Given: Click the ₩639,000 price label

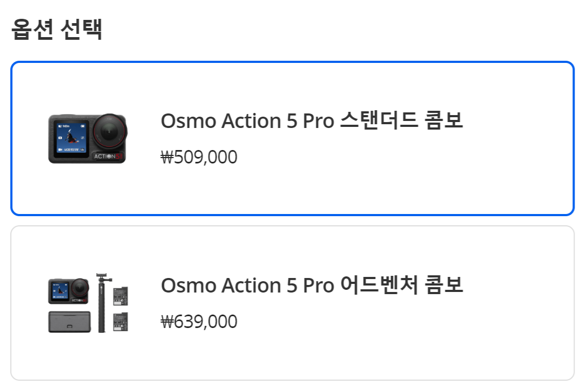Looking at the screenshot, I should [x=199, y=322].
